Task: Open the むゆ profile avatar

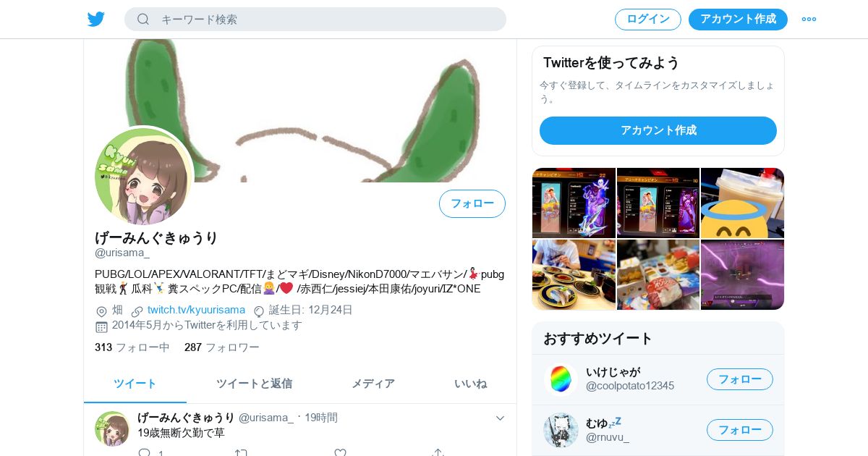Action: 561,431
